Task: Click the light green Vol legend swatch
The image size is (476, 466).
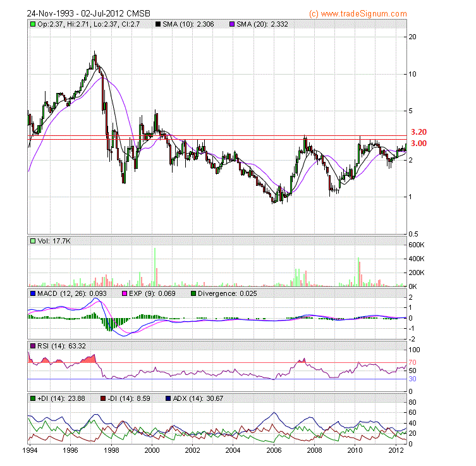Action: click(33, 241)
